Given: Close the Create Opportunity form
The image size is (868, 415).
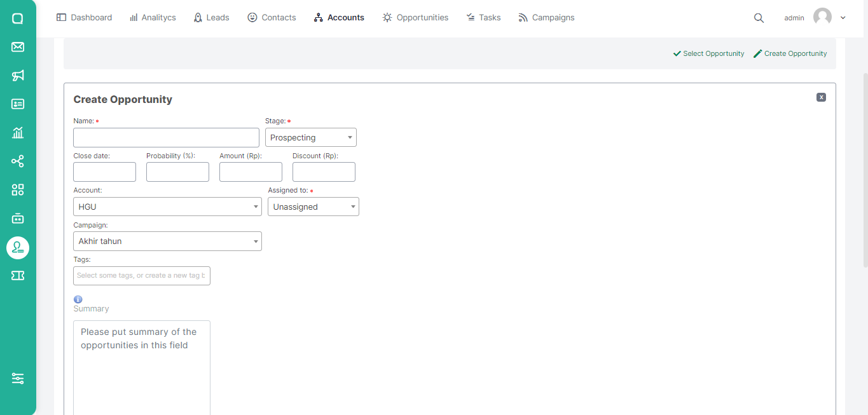Looking at the screenshot, I should (821, 97).
